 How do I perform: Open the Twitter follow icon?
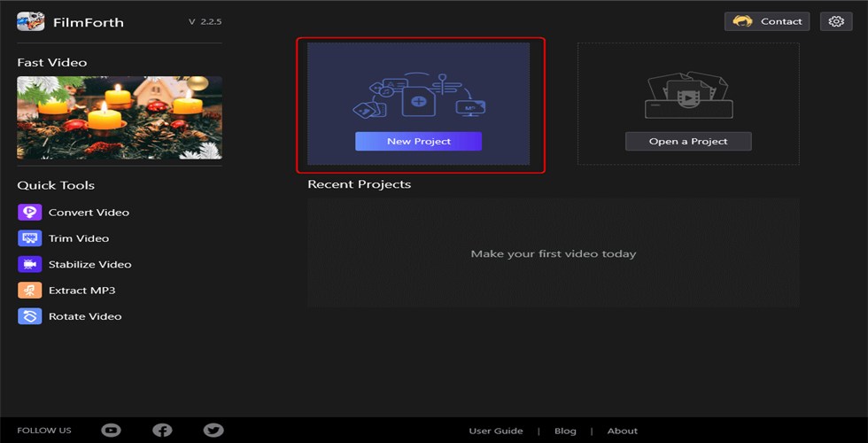(x=213, y=431)
